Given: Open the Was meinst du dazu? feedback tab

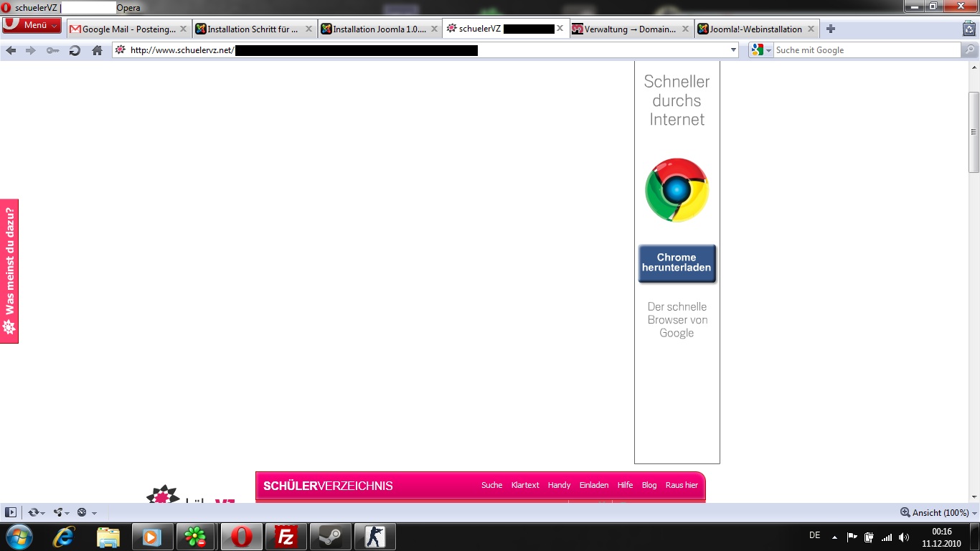Looking at the screenshot, I should [9, 271].
